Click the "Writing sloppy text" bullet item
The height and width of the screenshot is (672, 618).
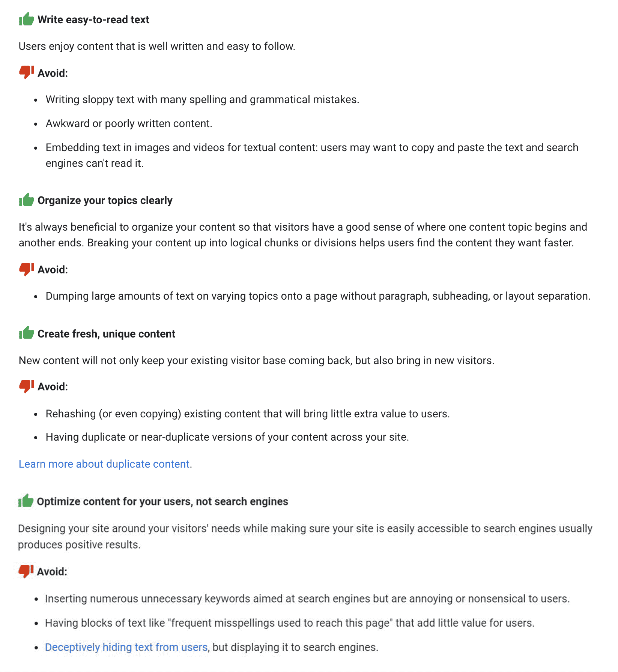pos(203,99)
